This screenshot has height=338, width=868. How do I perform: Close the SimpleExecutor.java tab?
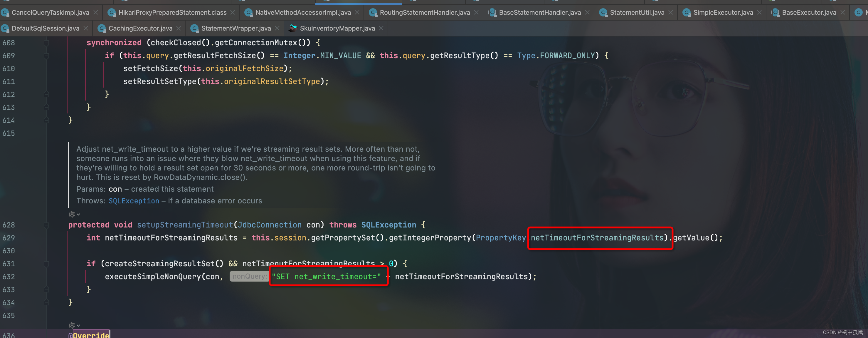(759, 12)
